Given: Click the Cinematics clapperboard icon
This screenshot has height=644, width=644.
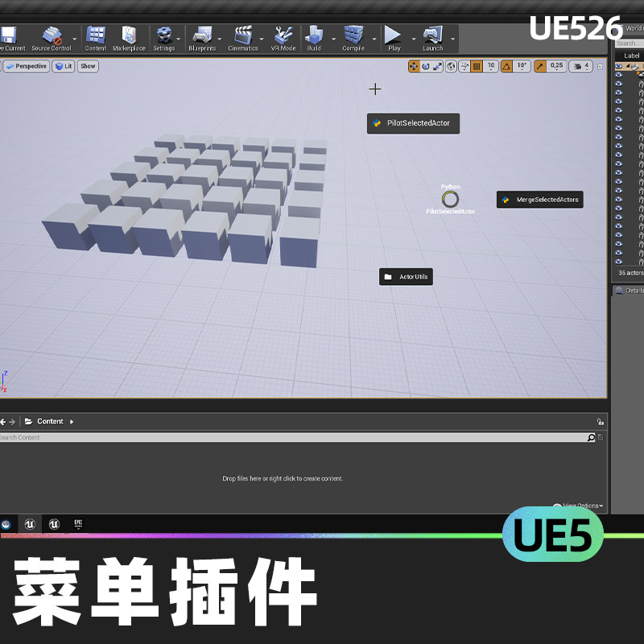Looking at the screenshot, I should tap(243, 35).
